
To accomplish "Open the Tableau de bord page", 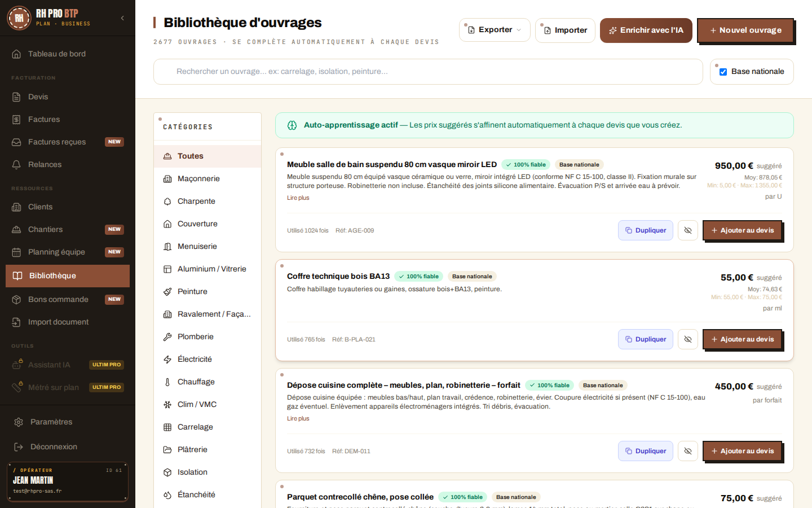I will pos(68,54).
